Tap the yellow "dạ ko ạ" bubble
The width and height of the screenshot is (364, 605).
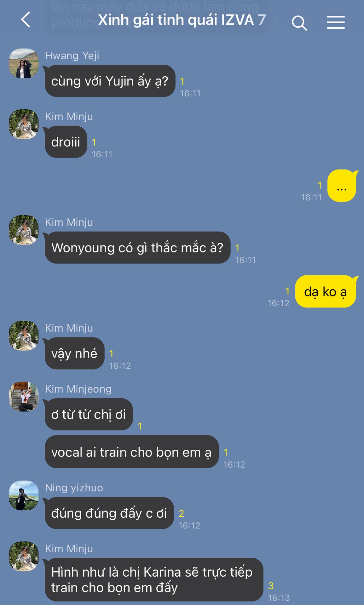pos(326,291)
